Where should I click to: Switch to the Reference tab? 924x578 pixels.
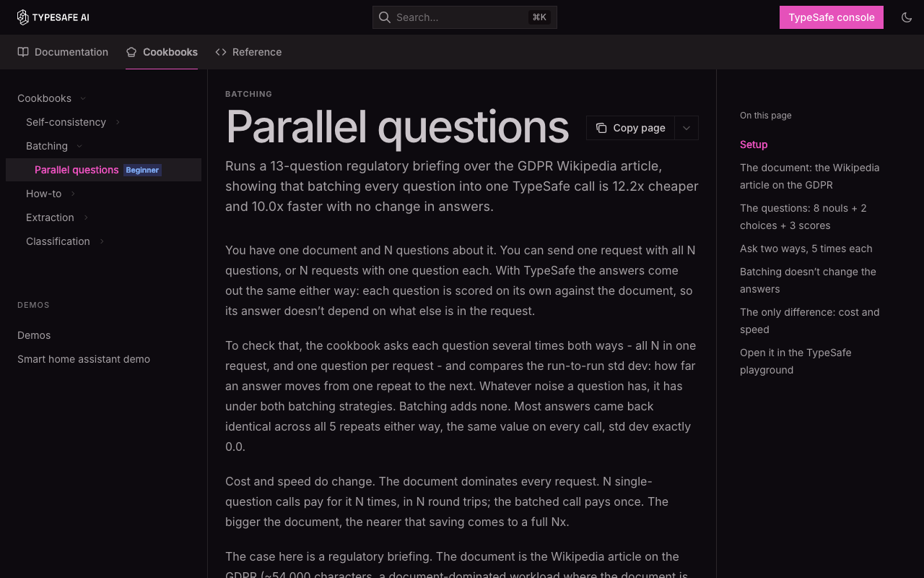(248, 52)
